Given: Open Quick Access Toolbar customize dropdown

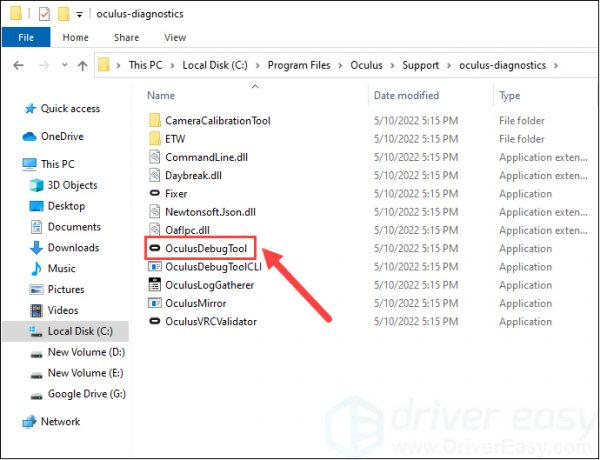Looking at the screenshot, I should [x=79, y=14].
